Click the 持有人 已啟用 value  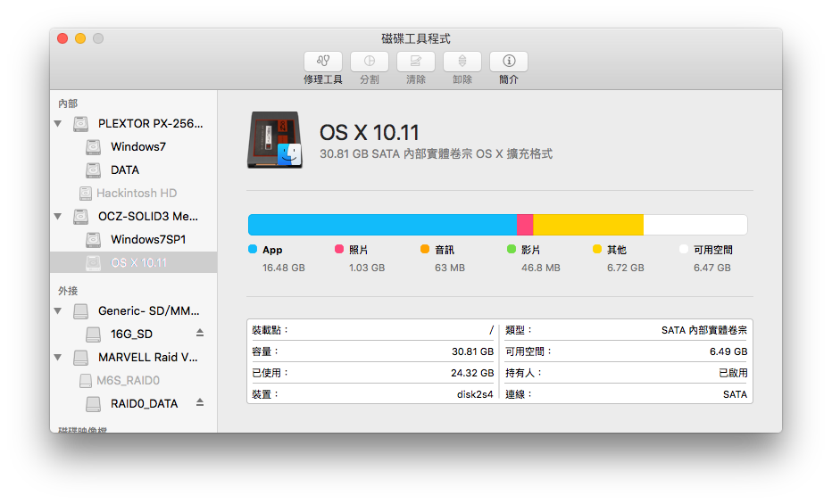tap(733, 373)
